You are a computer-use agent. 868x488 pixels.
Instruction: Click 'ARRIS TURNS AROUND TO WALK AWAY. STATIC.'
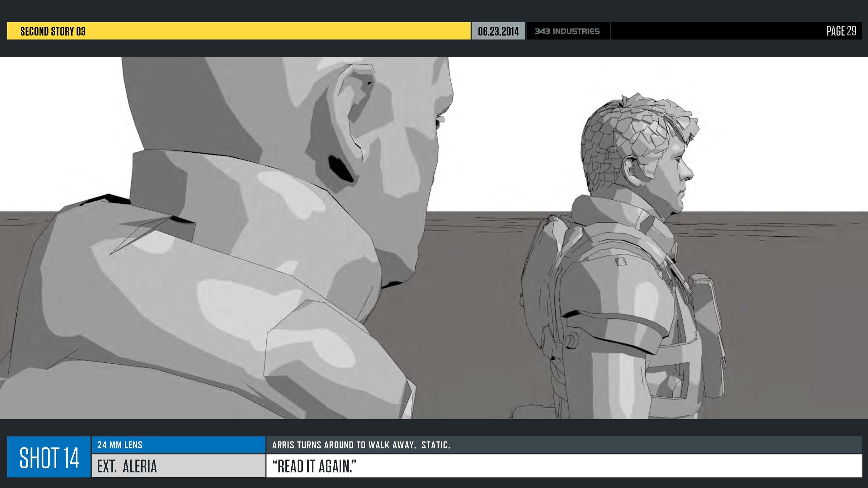click(x=361, y=445)
